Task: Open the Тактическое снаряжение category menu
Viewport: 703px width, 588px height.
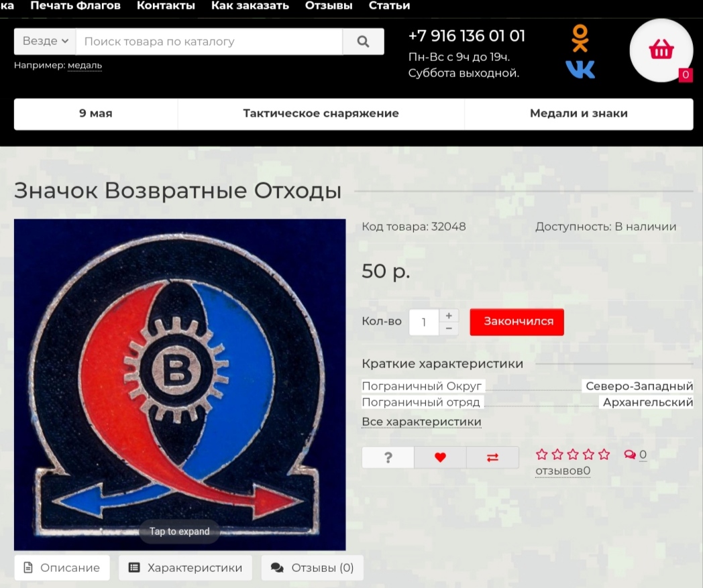Action: click(321, 114)
